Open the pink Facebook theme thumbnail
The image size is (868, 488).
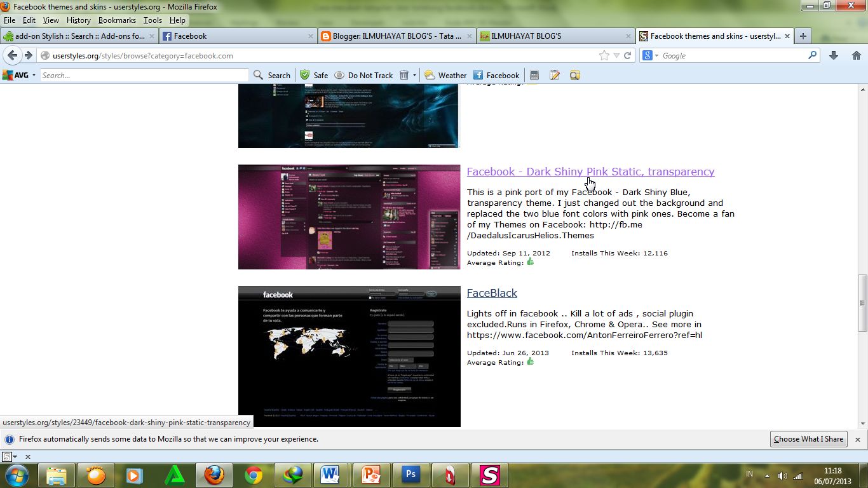coord(349,217)
